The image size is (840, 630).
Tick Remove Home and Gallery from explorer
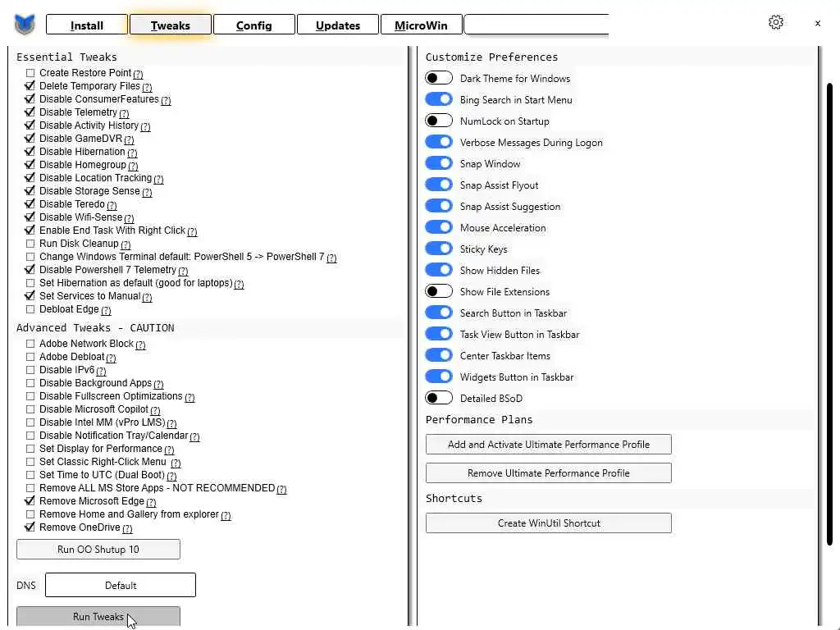30,514
